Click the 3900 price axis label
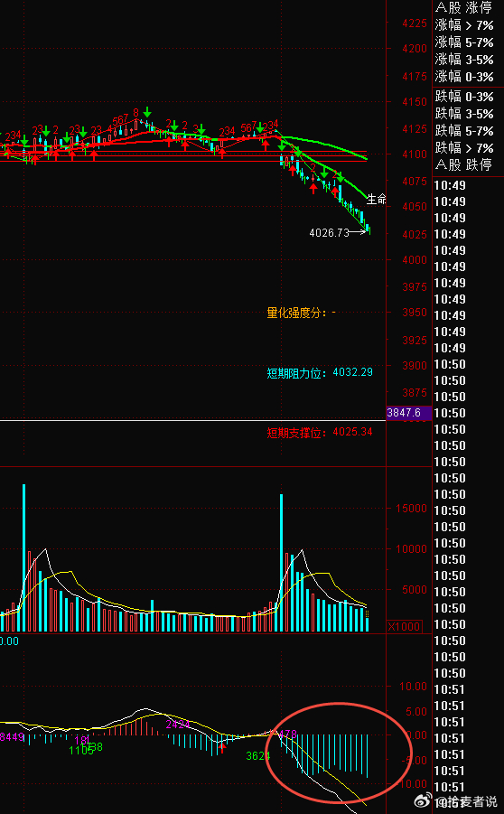 [x=415, y=366]
